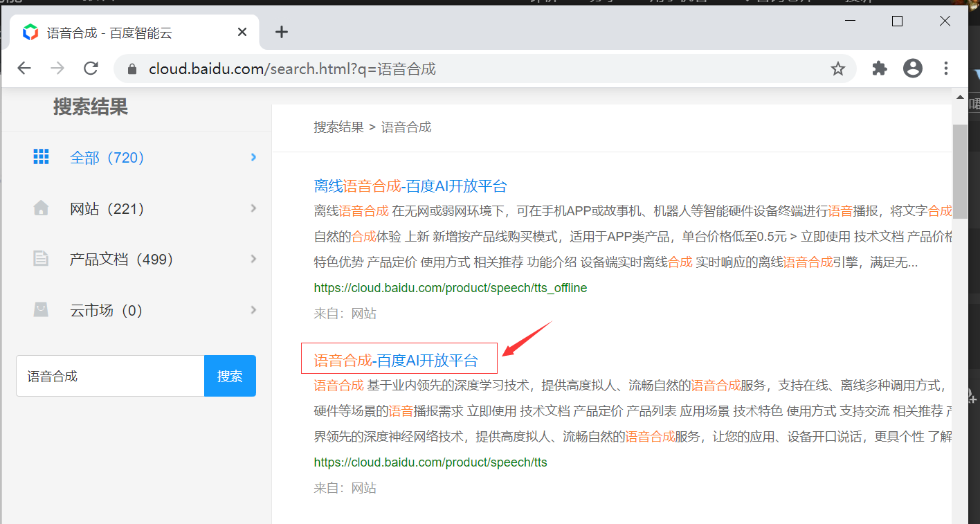Close the 语音合成 browser tab
This screenshot has height=524, width=980.
pos(242,32)
